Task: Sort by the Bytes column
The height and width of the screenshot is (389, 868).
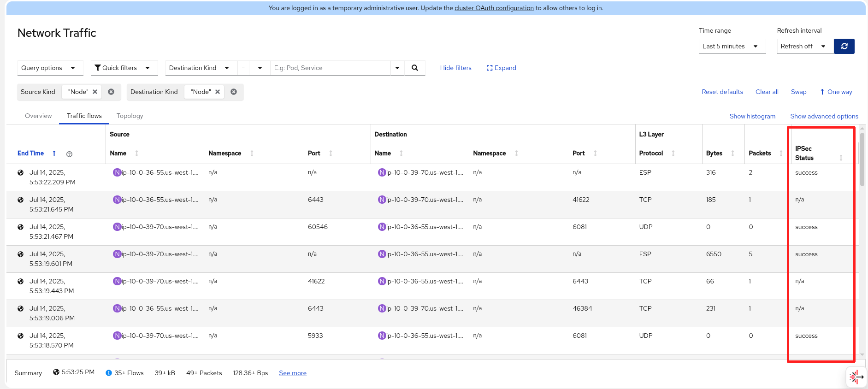Action: 732,153
